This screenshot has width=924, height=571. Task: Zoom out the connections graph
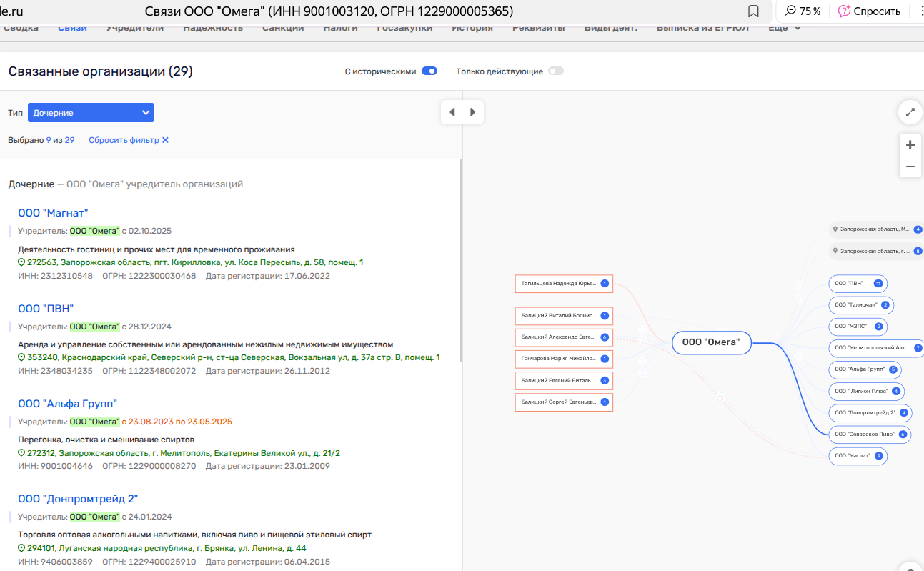pyautogui.click(x=910, y=167)
